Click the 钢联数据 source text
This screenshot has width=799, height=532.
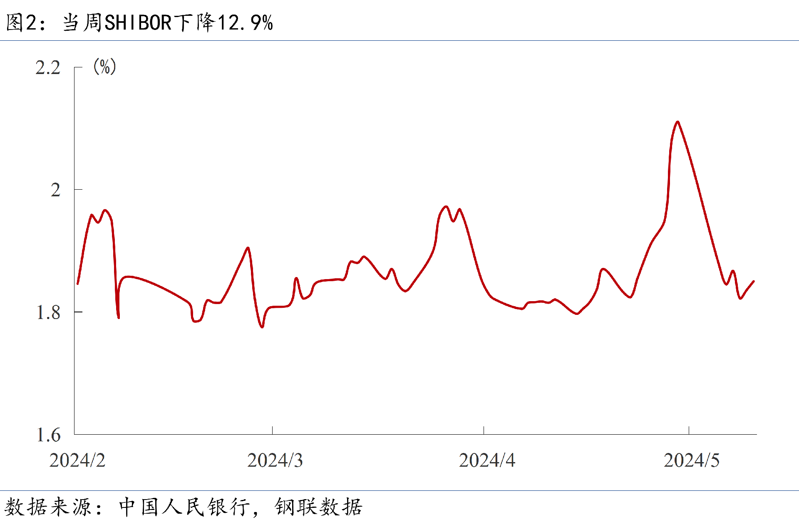318,507
